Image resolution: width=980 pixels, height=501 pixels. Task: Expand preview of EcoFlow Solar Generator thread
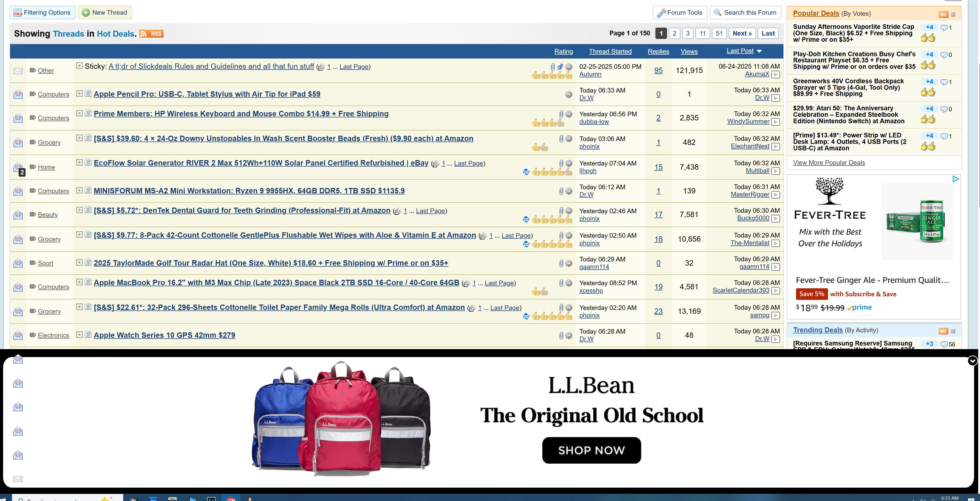coord(79,162)
